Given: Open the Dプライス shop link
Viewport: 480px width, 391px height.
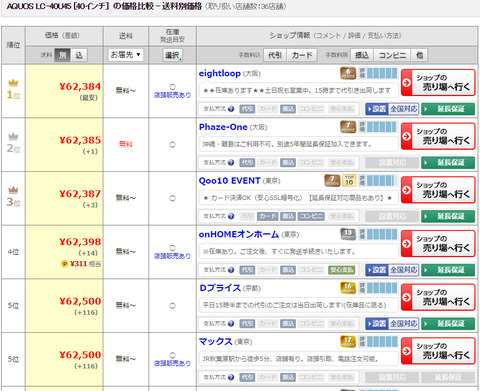Looking at the screenshot, I should [x=220, y=288].
